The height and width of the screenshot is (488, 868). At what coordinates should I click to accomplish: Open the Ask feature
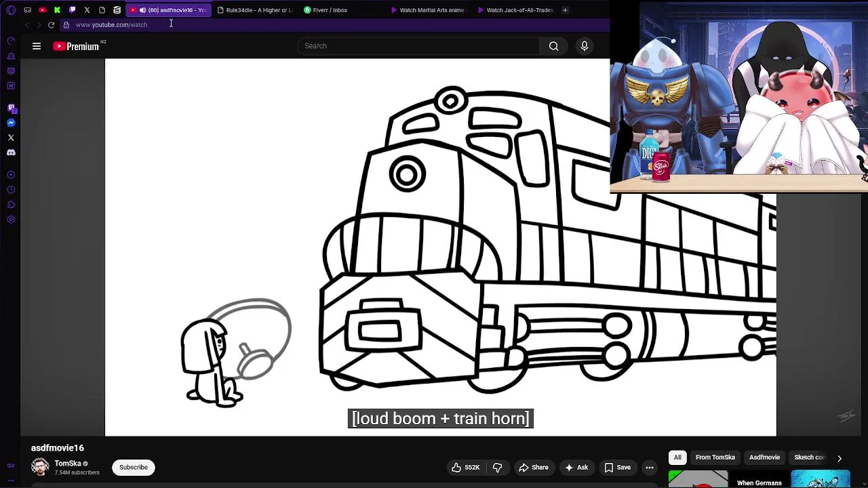point(576,467)
